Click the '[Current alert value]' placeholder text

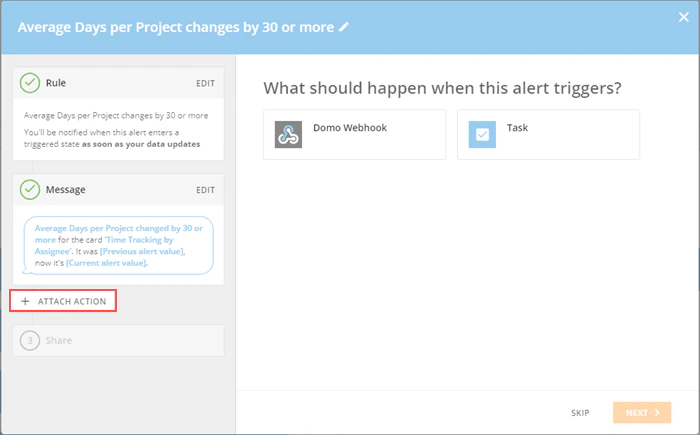tap(107, 263)
